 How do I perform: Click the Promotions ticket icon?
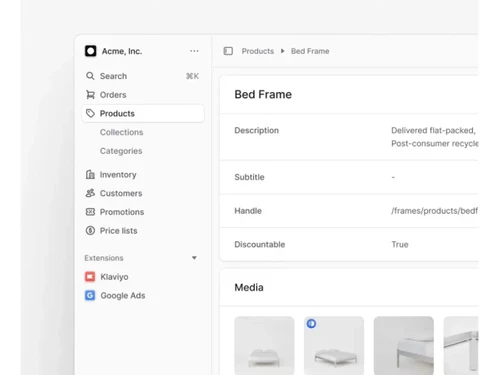pyautogui.click(x=90, y=212)
